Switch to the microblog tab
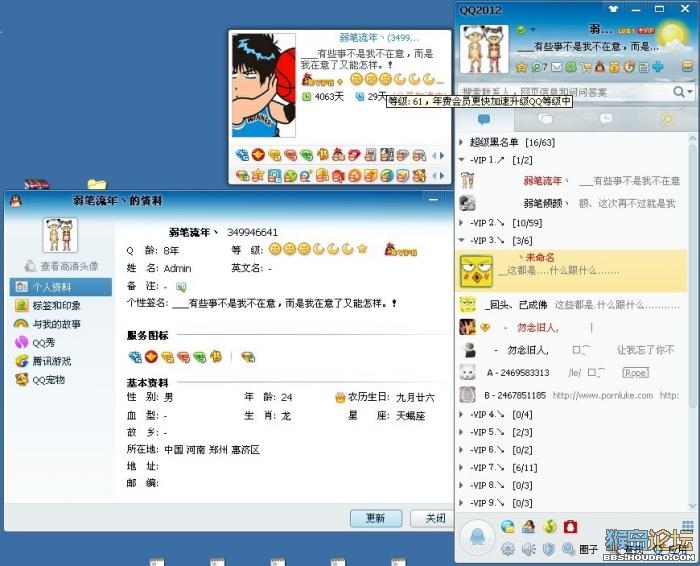This screenshot has width=700, height=566. 668,119
